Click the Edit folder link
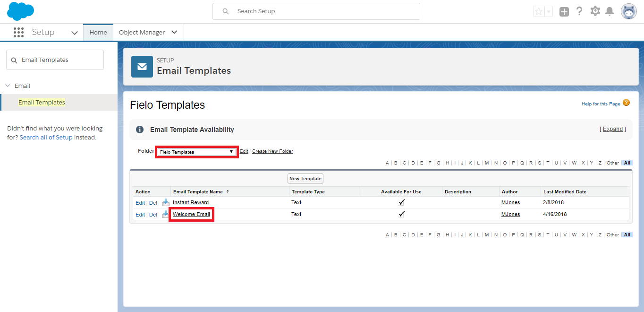644x312 pixels. point(244,151)
